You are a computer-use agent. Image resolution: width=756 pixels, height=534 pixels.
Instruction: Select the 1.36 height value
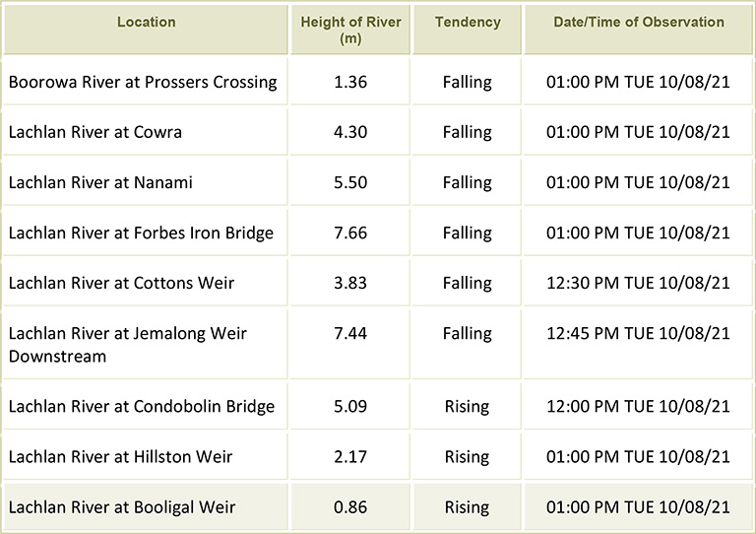coord(350,82)
